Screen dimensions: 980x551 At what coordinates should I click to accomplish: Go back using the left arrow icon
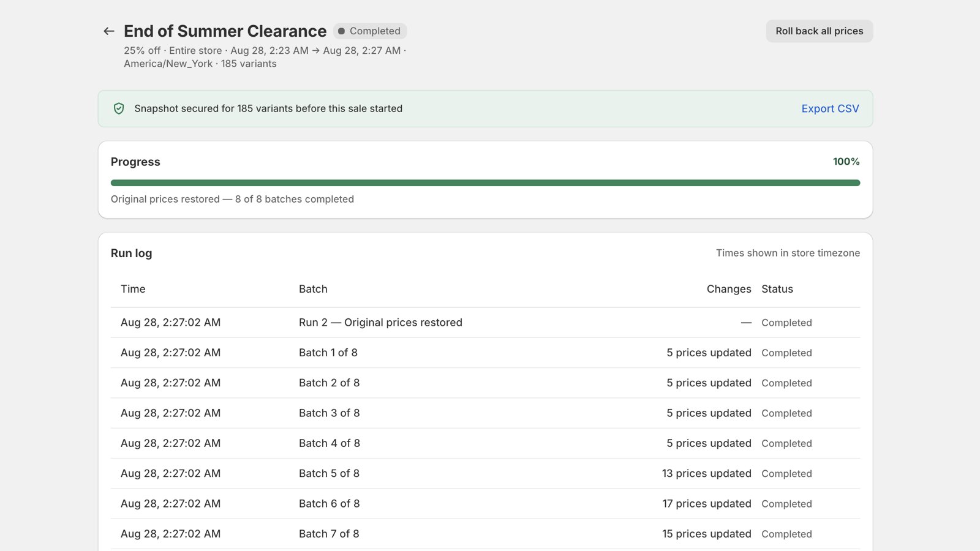pos(109,31)
